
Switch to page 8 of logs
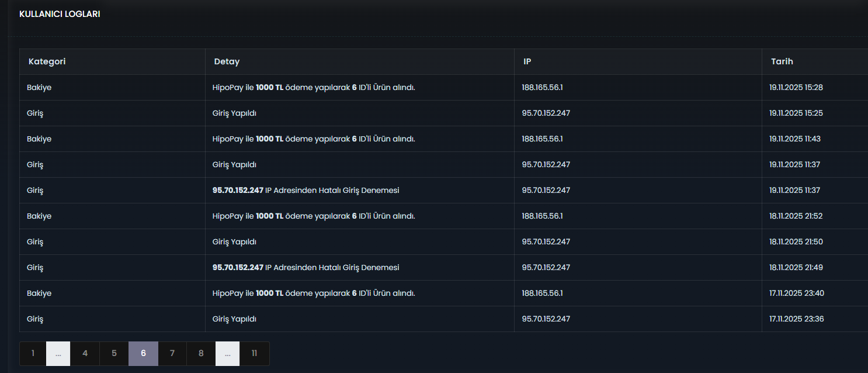201,354
